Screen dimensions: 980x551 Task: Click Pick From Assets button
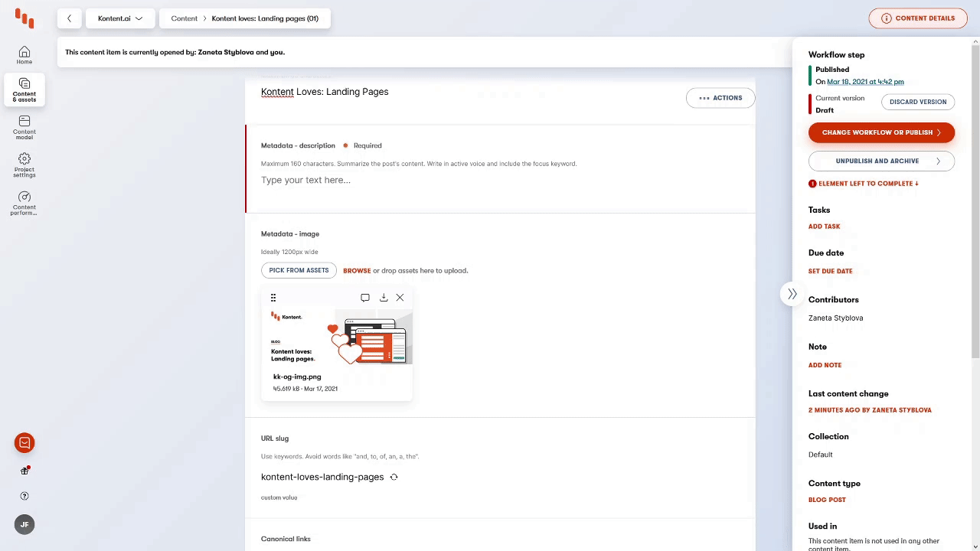299,270
